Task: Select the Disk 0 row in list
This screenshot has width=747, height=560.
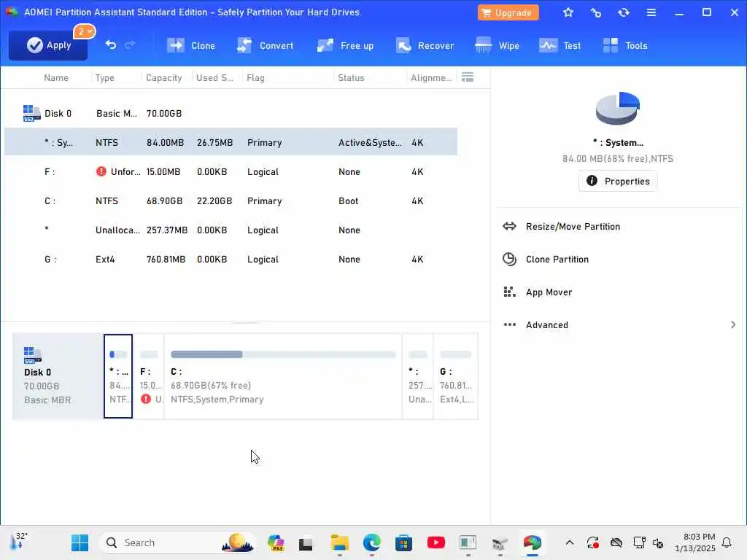Action: point(231,113)
